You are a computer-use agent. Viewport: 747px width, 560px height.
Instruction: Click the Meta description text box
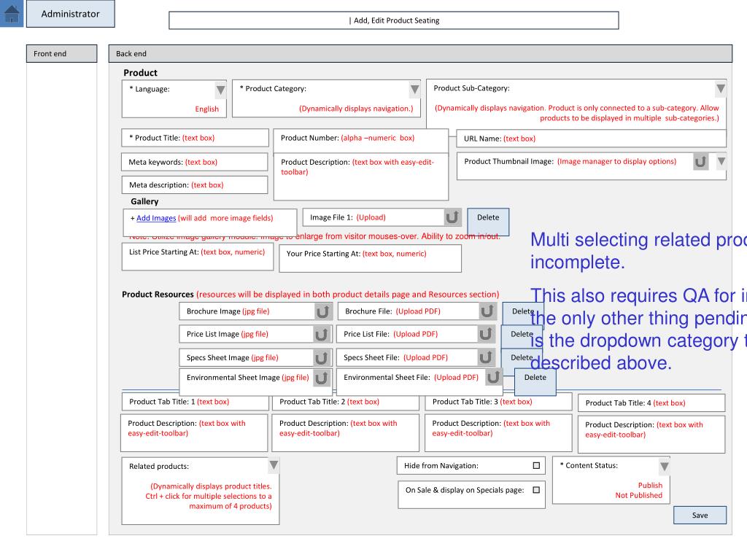pyautogui.click(x=195, y=184)
